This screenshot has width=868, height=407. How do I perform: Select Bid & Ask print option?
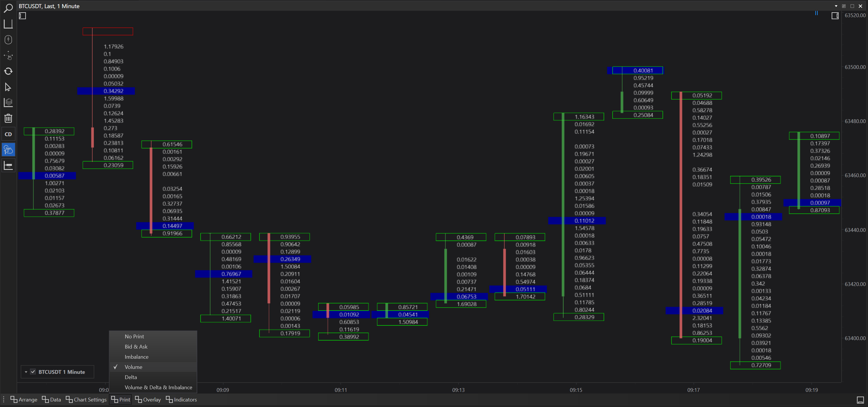click(x=136, y=346)
